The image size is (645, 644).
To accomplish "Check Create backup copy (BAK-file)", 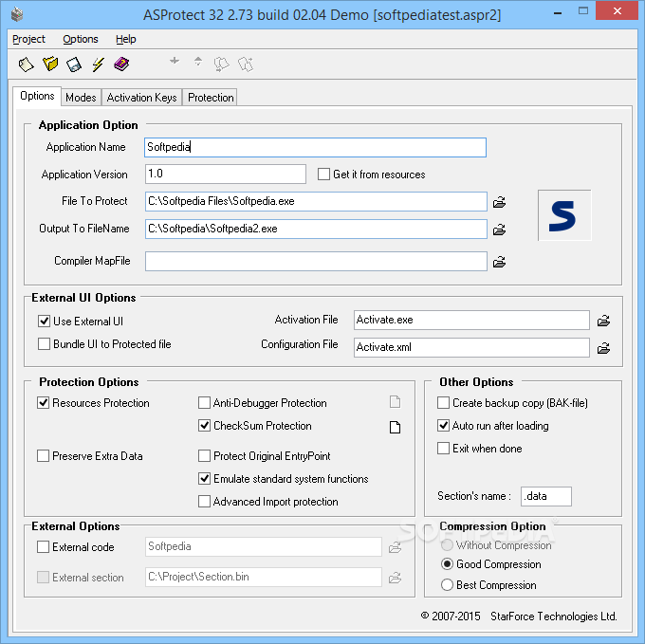I will click(444, 402).
